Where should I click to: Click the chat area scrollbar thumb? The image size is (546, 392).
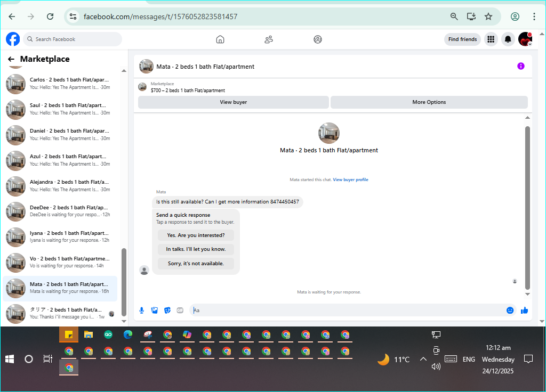527,208
